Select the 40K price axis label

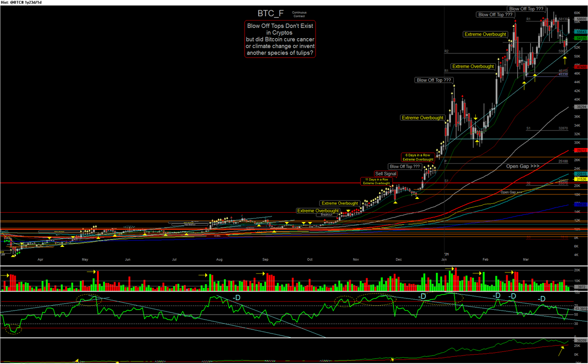pyautogui.click(x=578, y=99)
